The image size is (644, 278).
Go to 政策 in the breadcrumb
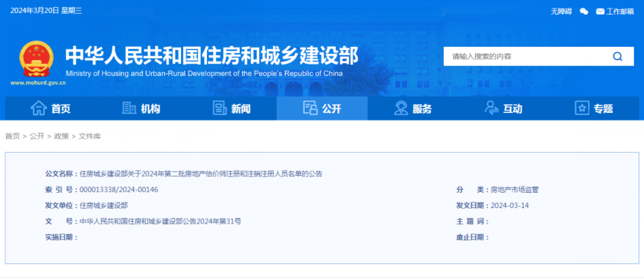61,136
